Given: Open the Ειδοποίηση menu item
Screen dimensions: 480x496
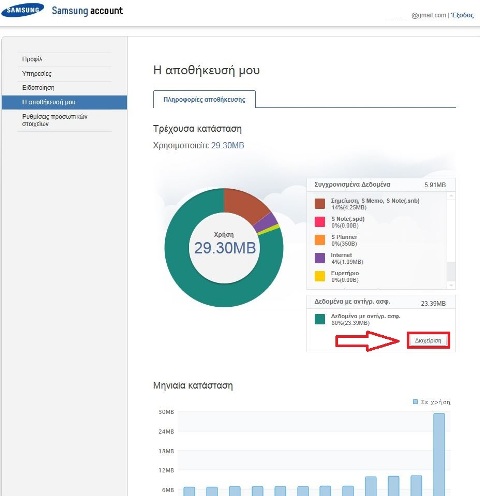Looking at the screenshot, I should click(38, 88).
